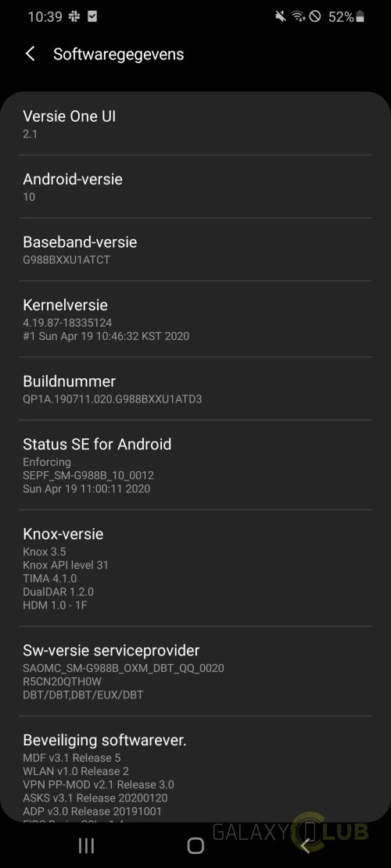Screen dimensions: 391x868
Task: Tap the checkmark task notification icon
Action: pos(92,16)
